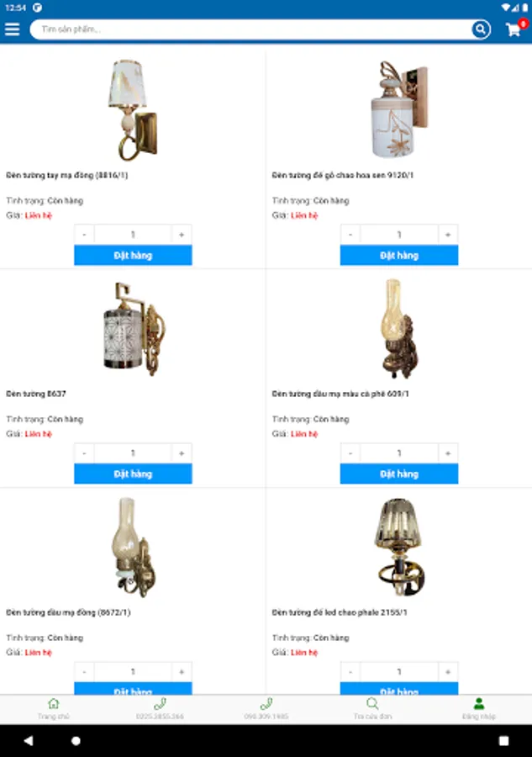
Task: Click Đặt hàng for lamp 8816/1
Action: pyautogui.click(x=133, y=256)
